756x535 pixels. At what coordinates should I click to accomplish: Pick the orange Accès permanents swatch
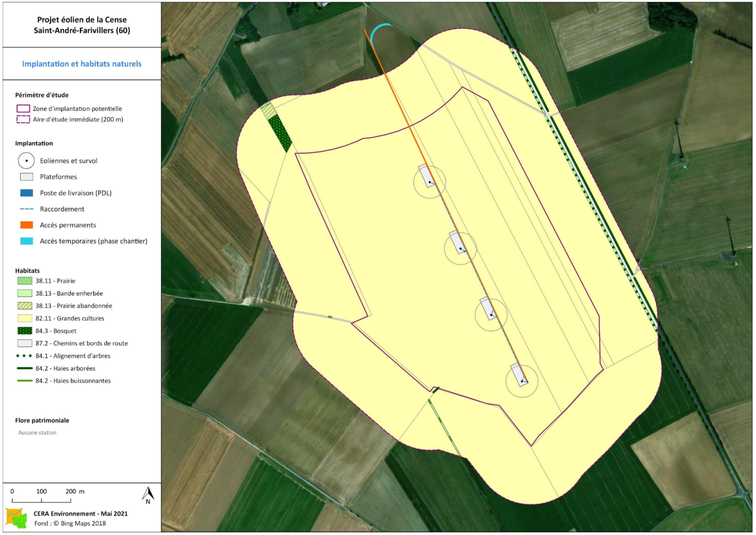26,225
